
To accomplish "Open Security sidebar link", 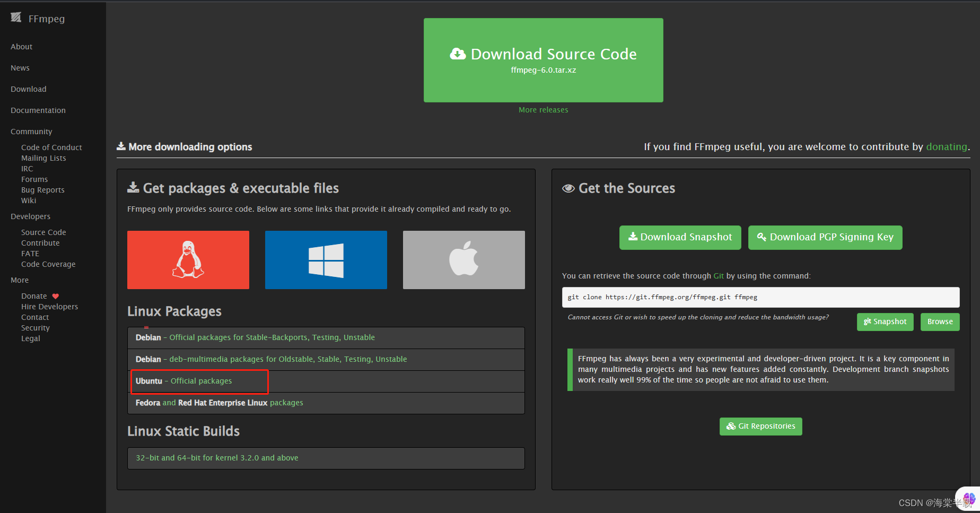I will 36,328.
